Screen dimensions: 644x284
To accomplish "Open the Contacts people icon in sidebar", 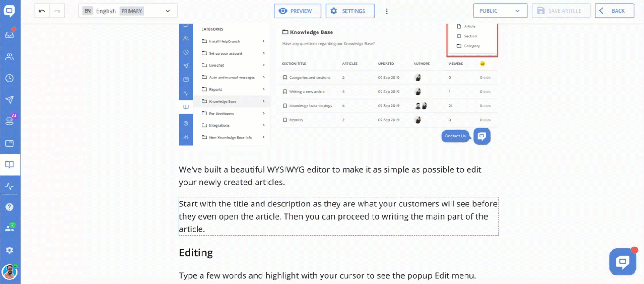I will (x=9, y=56).
